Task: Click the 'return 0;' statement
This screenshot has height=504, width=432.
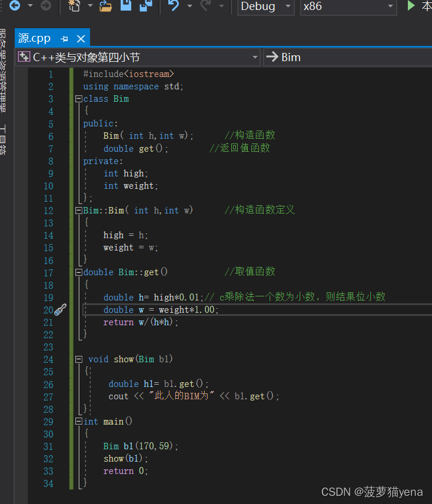Action: 126,471
